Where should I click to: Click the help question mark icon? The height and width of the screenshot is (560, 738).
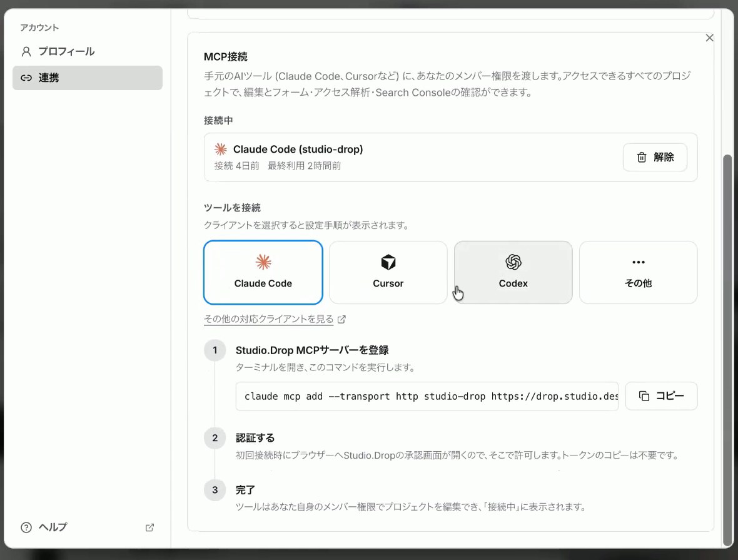pos(26,527)
